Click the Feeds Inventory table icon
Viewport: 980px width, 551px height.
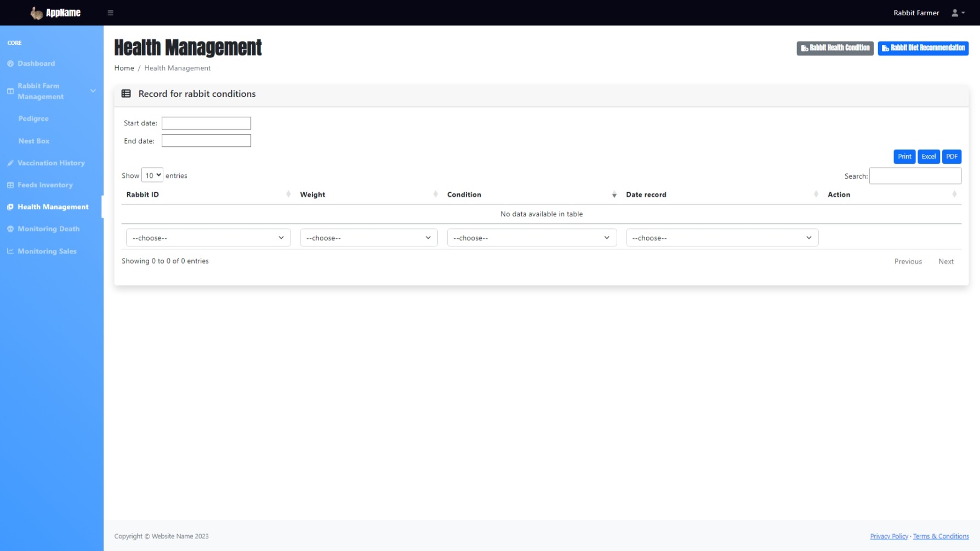tap(10, 185)
